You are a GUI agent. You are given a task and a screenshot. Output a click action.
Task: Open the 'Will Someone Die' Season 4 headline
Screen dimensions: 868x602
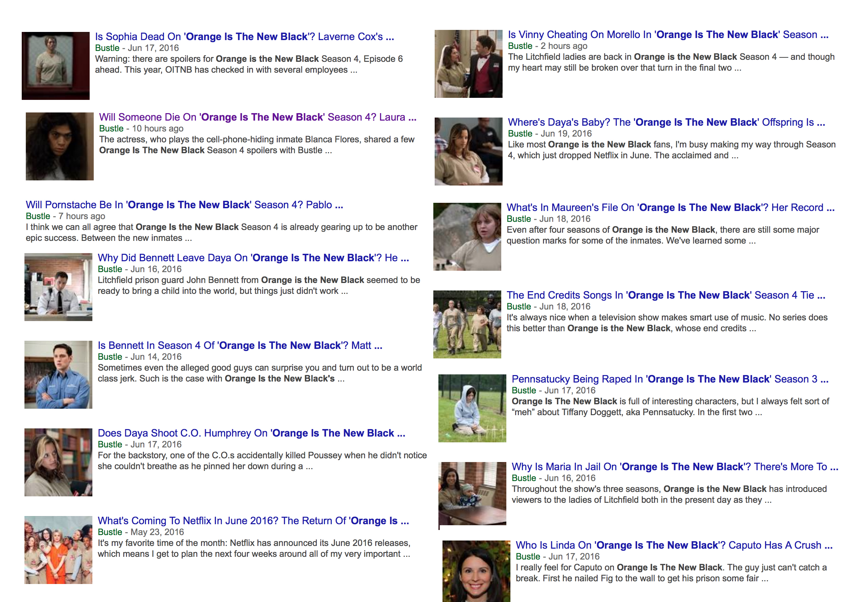pyautogui.click(x=257, y=117)
